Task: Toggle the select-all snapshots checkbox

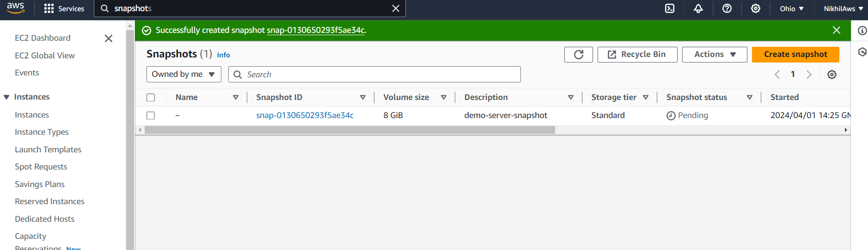Action: [x=151, y=98]
